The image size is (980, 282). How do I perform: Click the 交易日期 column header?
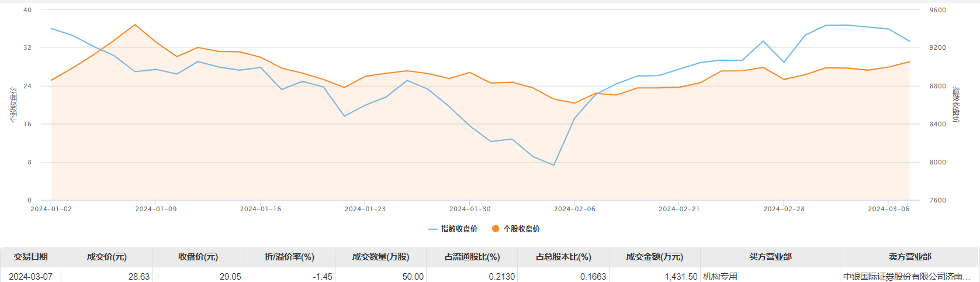click(x=30, y=257)
